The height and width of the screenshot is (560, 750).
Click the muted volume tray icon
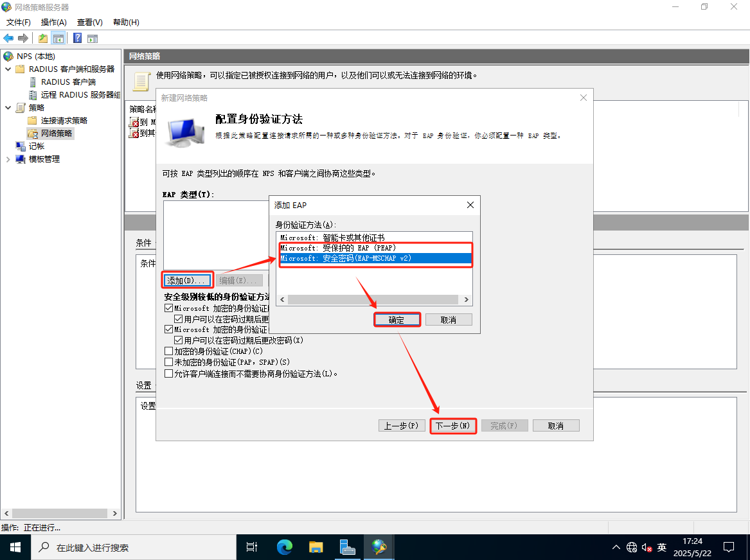coord(647,548)
